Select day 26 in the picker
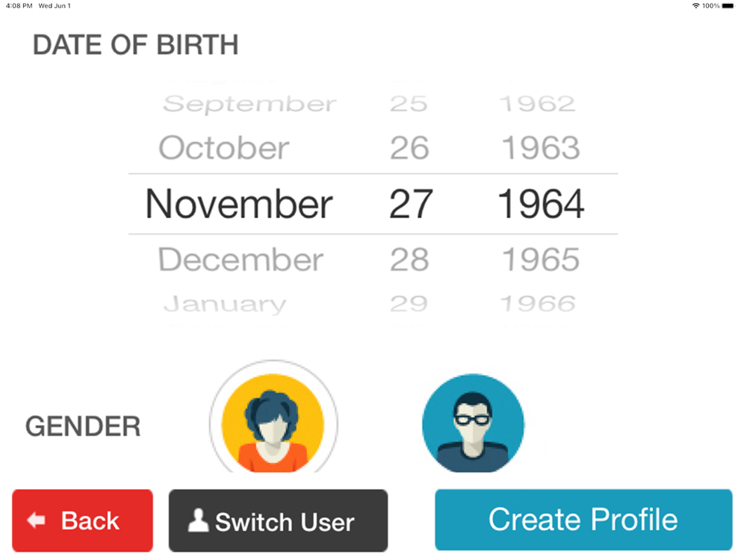 [x=409, y=149]
